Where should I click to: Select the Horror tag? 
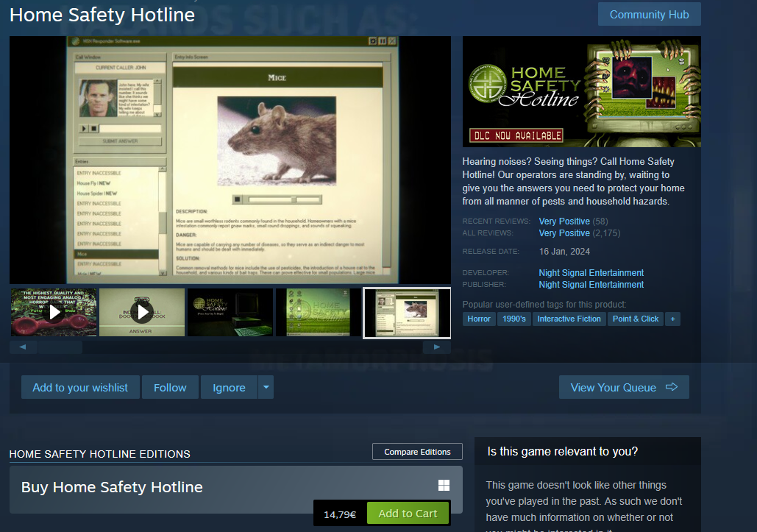click(479, 319)
